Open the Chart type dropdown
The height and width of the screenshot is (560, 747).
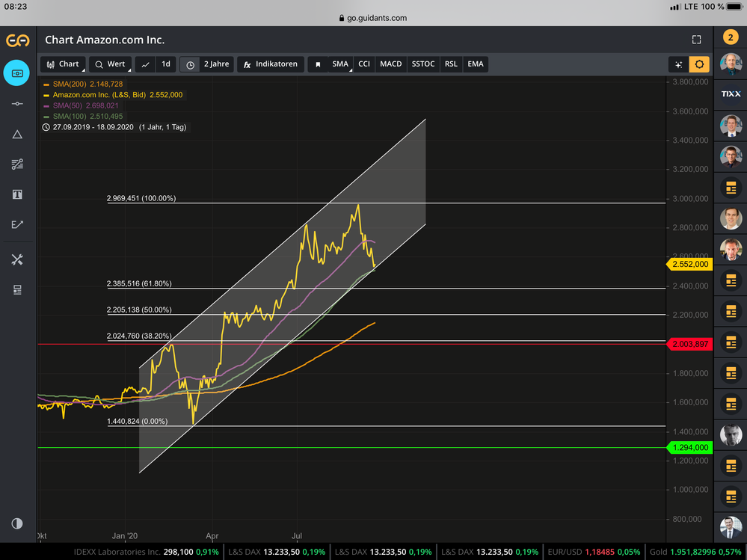pyautogui.click(x=62, y=64)
